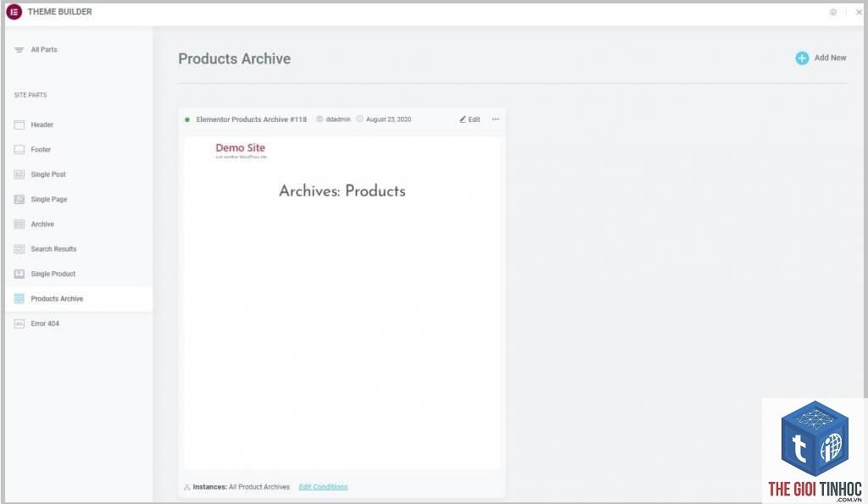Click the Products Archive sidebar icon
868x504 pixels.
(19, 299)
